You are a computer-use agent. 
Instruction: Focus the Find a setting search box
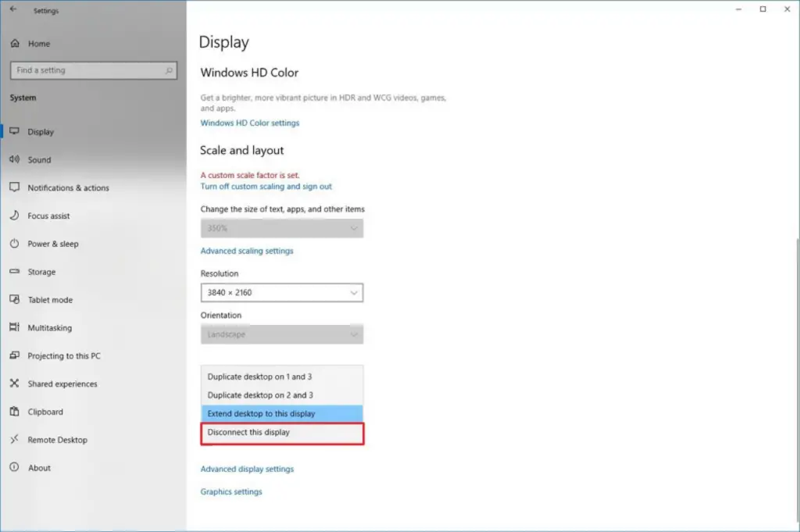[94, 70]
